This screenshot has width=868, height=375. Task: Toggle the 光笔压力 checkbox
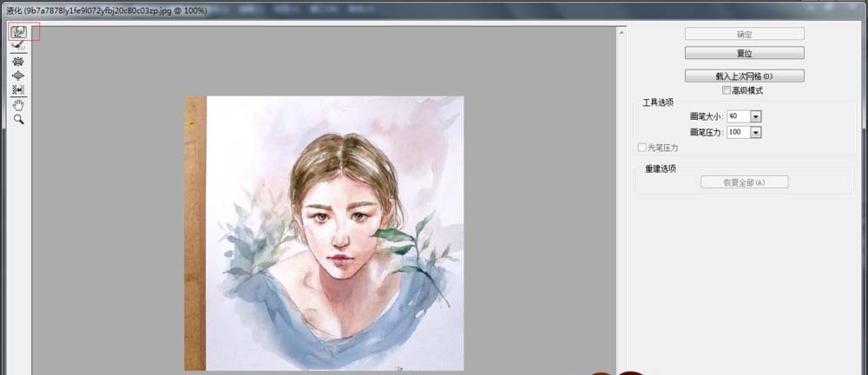pos(642,148)
